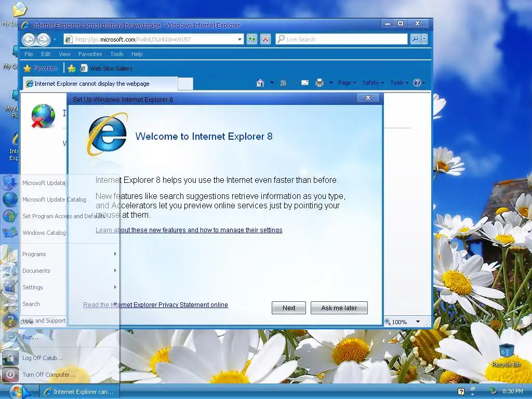Click the Print icon in command bar
The width and height of the screenshot is (532, 399).
[320, 83]
